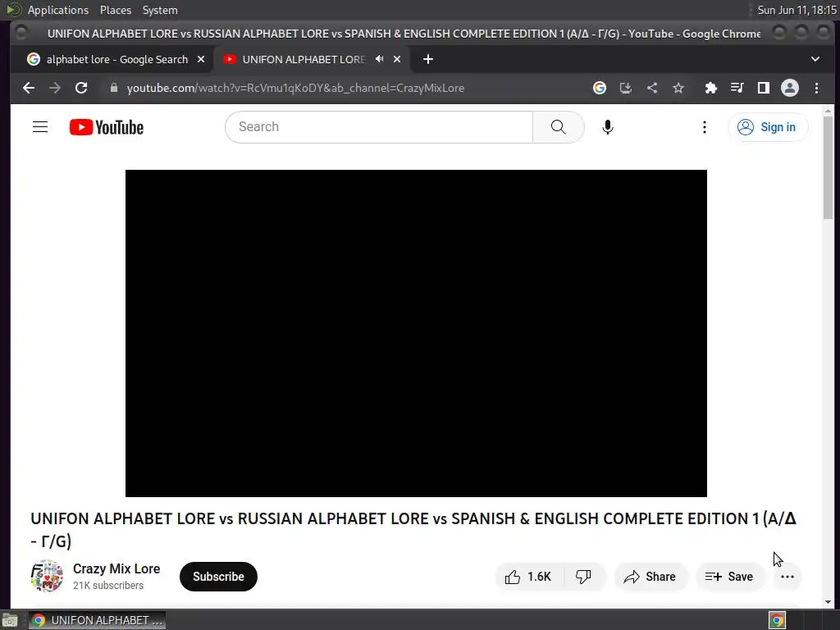
Task: Open the Google icon in the address bar
Action: [x=600, y=88]
